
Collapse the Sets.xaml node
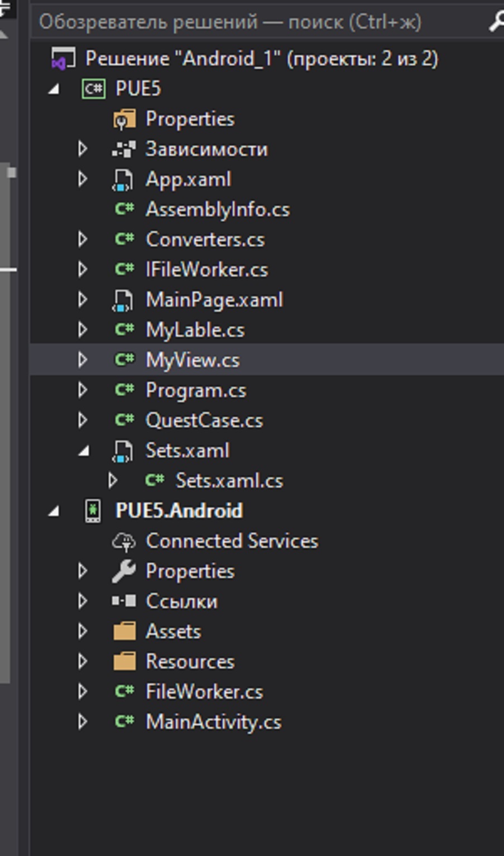coord(84,451)
